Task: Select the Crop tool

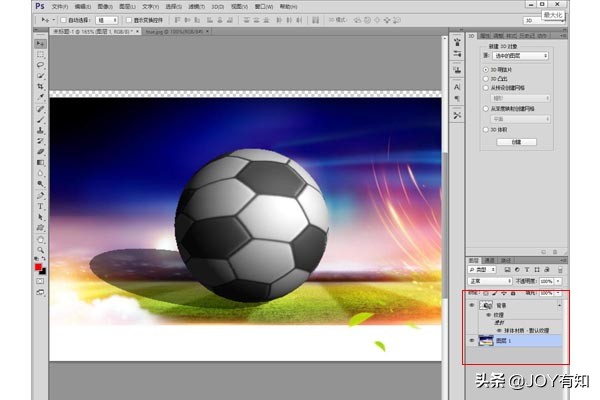Action: tap(40, 87)
